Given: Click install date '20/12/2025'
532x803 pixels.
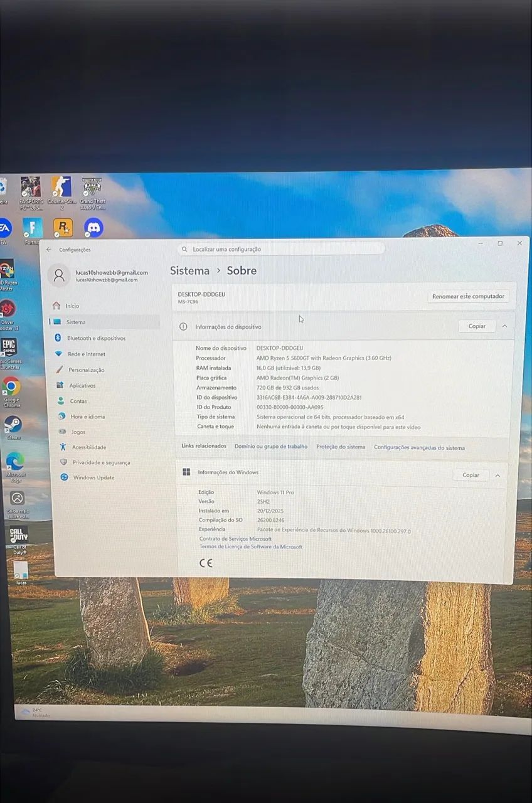Looking at the screenshot, I should coord(270,511).
